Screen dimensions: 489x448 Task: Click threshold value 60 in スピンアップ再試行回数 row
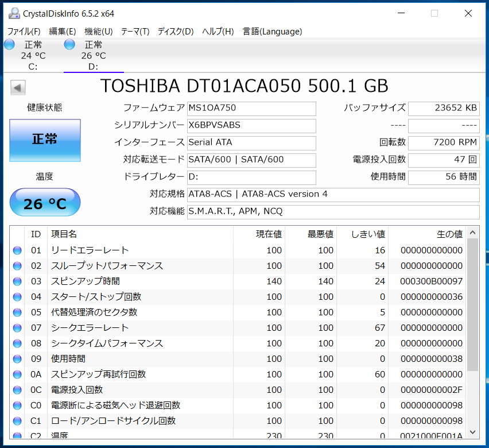coord(380,374)
